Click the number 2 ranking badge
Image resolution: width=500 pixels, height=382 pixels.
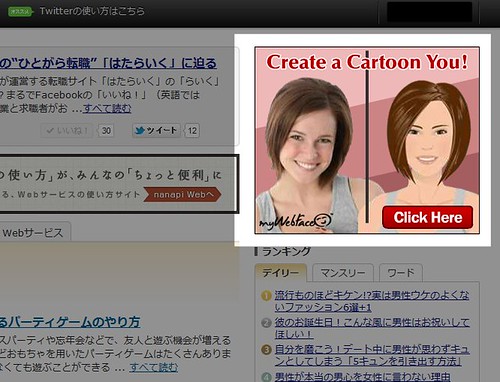[x=266, y=323]
